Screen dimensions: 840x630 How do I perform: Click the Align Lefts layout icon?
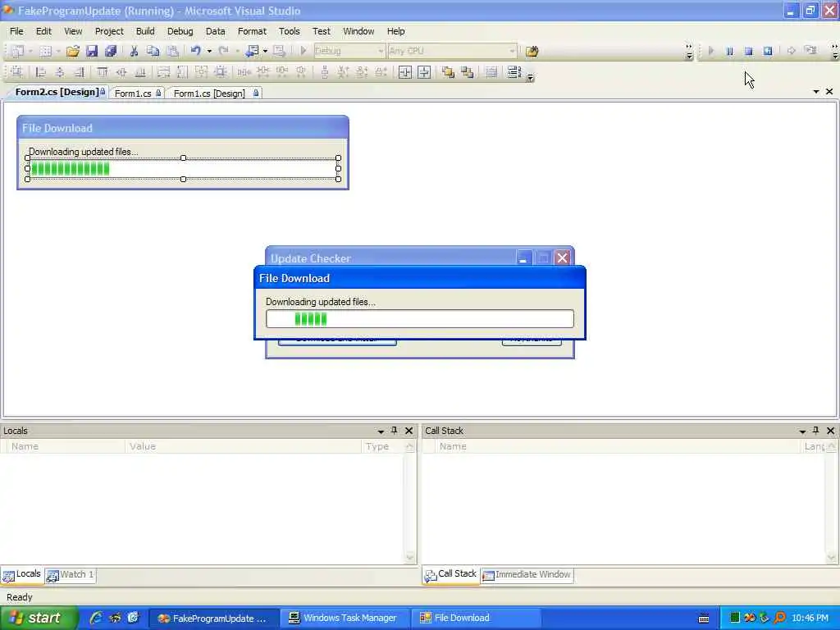pyautogui.click(x=40, y=72)
